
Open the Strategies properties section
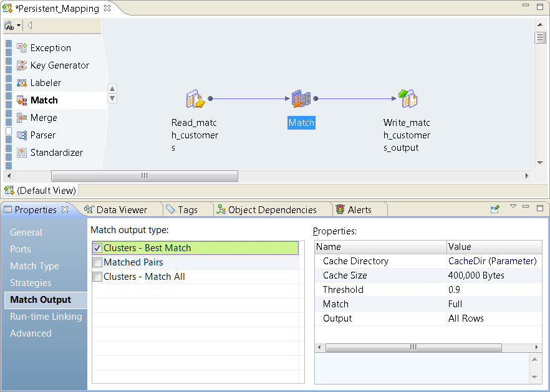[31, 283]
